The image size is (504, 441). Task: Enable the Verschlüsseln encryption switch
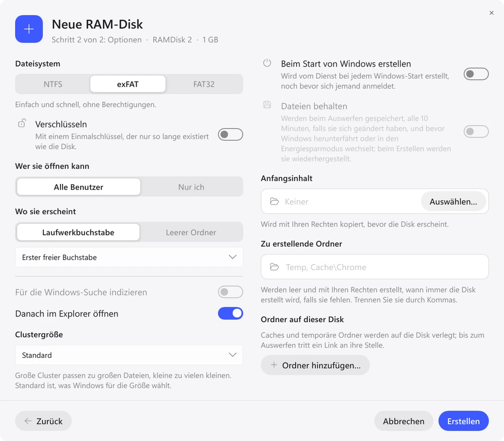[x=230, y=135]
